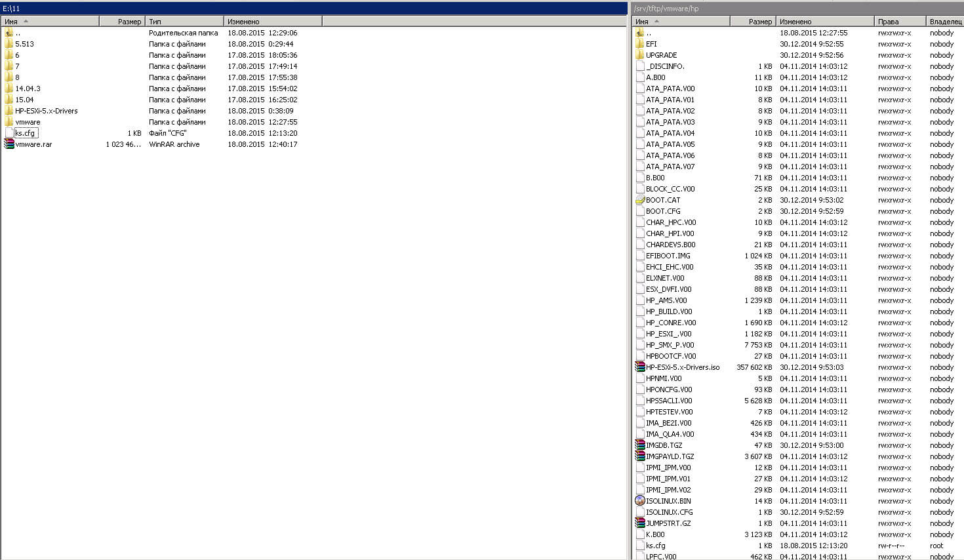964x560 pixels.
Task: Select the vmware folder name in left panel
Action: (x=28, y=122)
